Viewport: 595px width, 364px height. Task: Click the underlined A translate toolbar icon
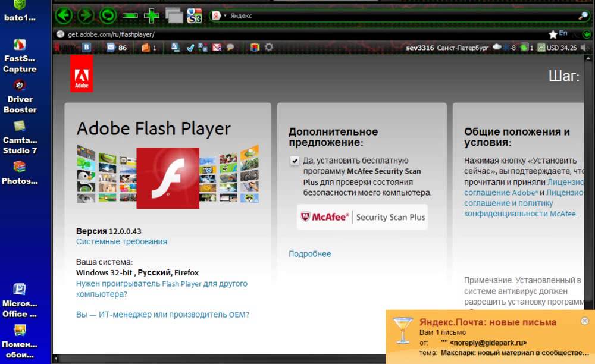176,47
